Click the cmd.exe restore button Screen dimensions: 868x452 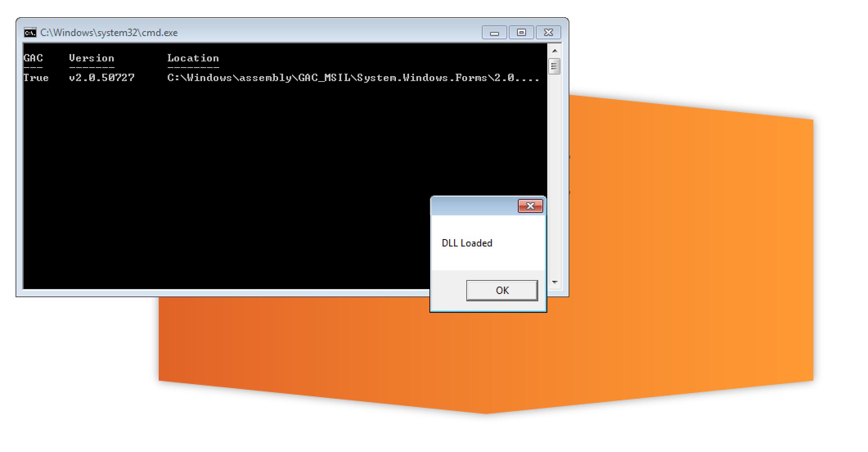point(521,32)
